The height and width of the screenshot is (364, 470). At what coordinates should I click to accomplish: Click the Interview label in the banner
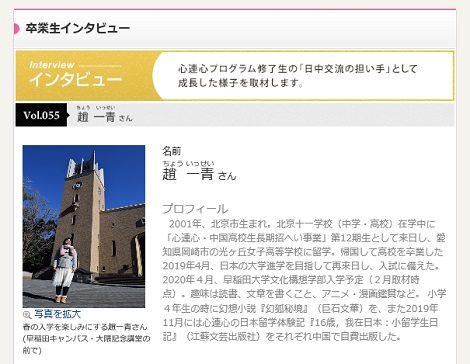click(x=52, y=65)
